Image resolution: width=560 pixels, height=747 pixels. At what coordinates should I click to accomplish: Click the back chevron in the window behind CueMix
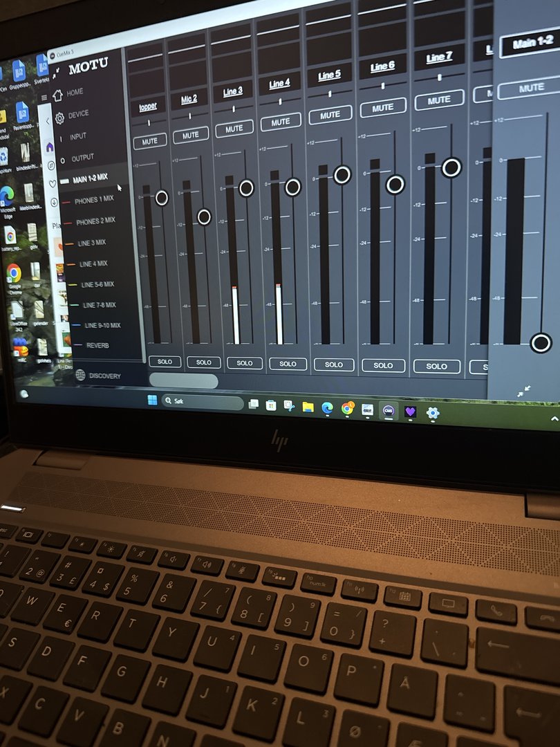click(x=48, y=122)
